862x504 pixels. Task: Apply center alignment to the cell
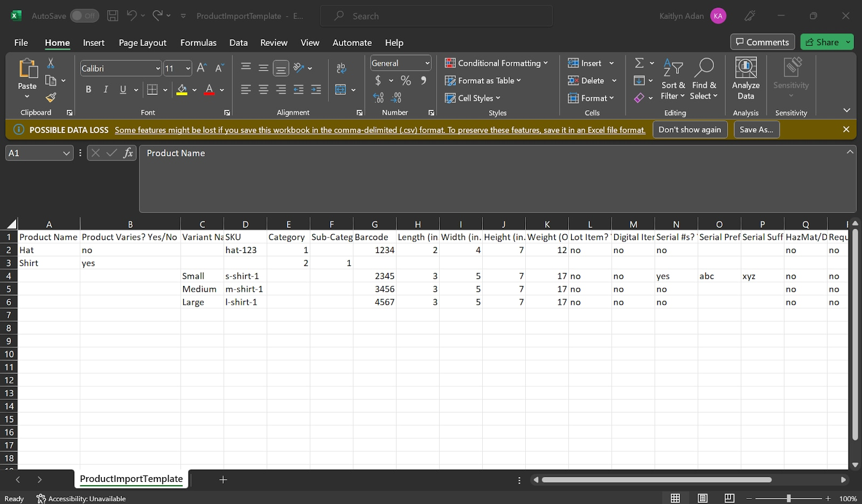click(263, 89)
